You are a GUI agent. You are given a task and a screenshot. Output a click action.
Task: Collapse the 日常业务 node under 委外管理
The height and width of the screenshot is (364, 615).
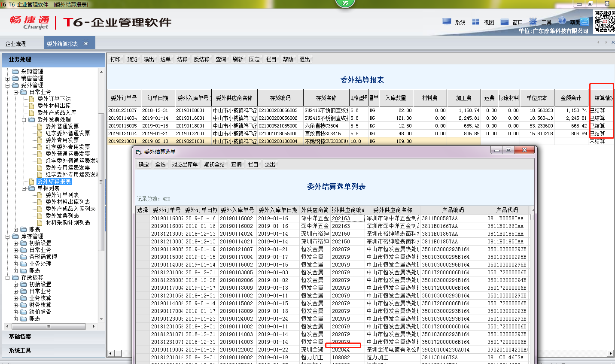15,92
